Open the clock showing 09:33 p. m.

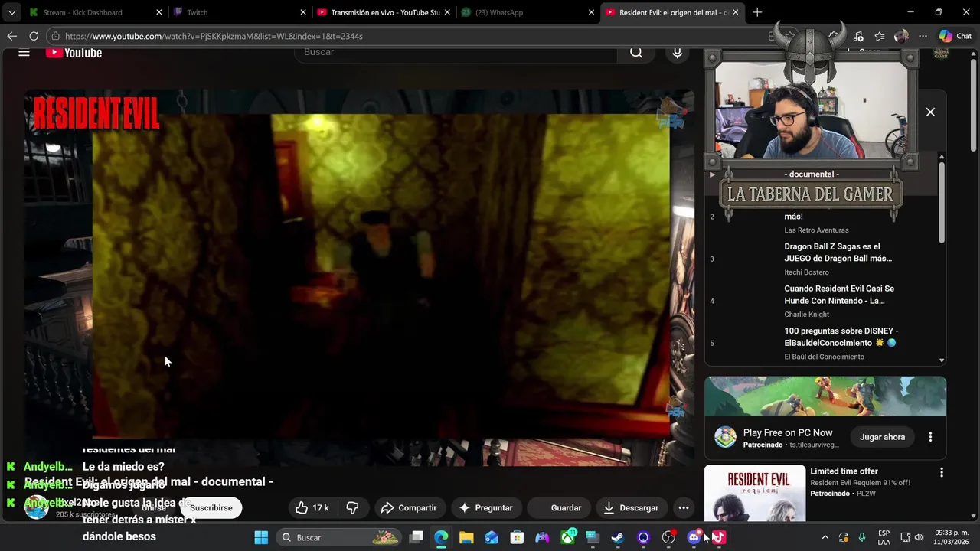[x=952, y=537]
